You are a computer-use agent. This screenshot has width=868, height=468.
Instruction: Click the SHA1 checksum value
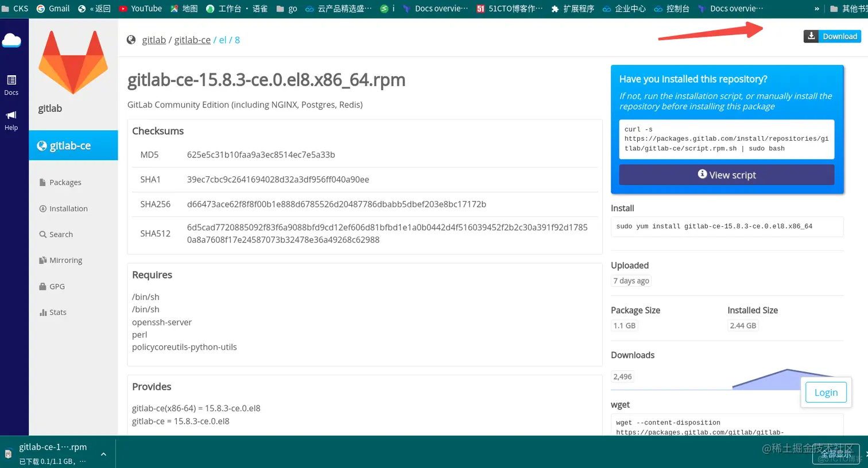(x=278, y=179)
